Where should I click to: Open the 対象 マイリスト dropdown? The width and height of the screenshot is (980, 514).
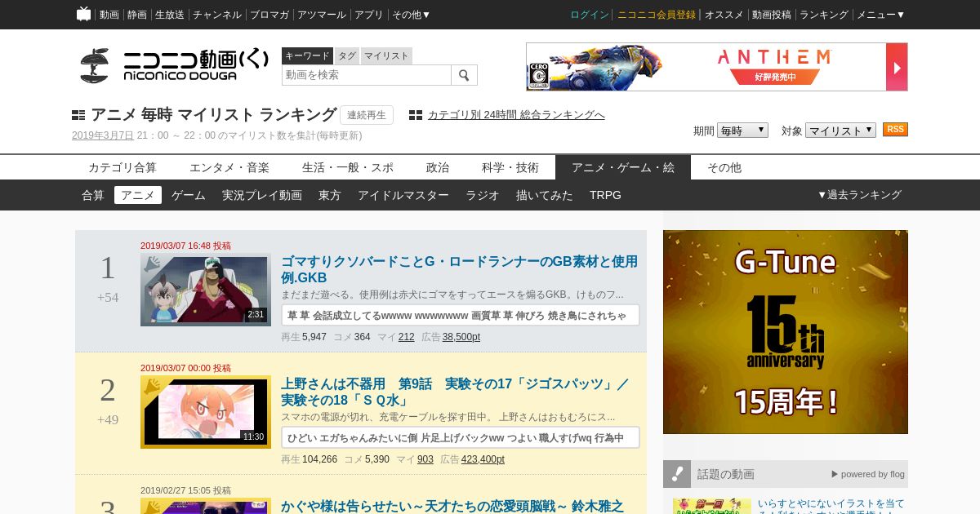click(x=840, y=131)
